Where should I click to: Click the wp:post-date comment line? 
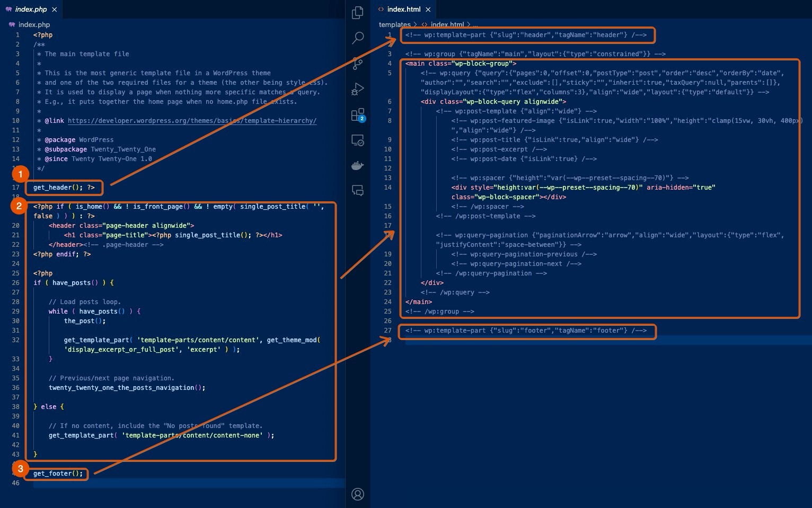pyautogui.click(x=524, y=159)
